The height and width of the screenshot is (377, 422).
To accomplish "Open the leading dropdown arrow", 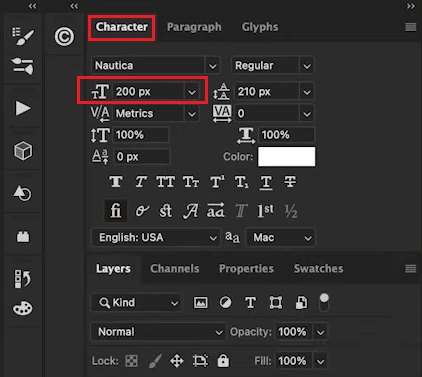I will pos(307,92).
